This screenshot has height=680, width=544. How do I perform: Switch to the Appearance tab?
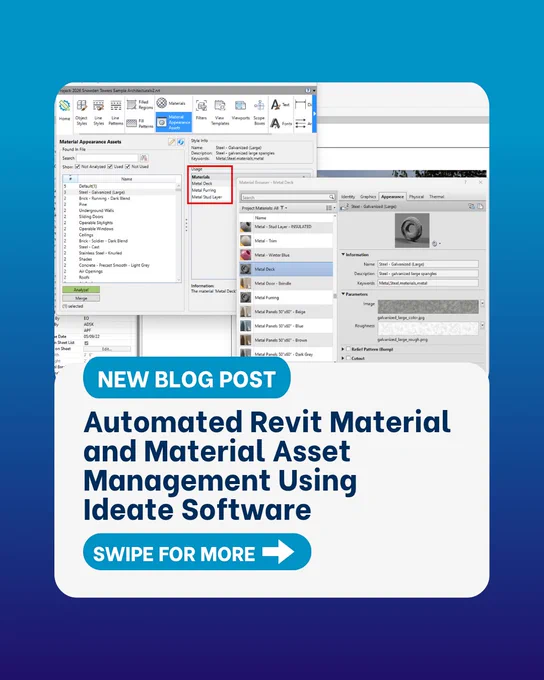(392, 197)
